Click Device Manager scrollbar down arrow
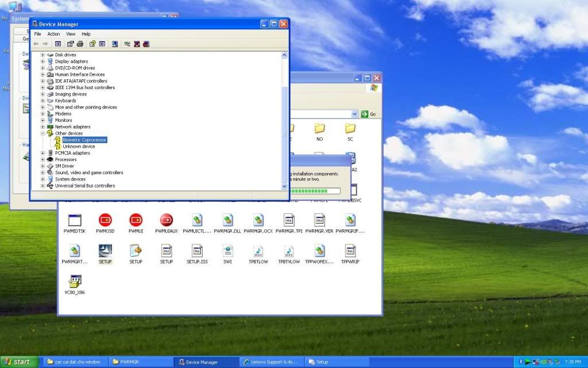The image size is (588, 368). coord(284,186)
